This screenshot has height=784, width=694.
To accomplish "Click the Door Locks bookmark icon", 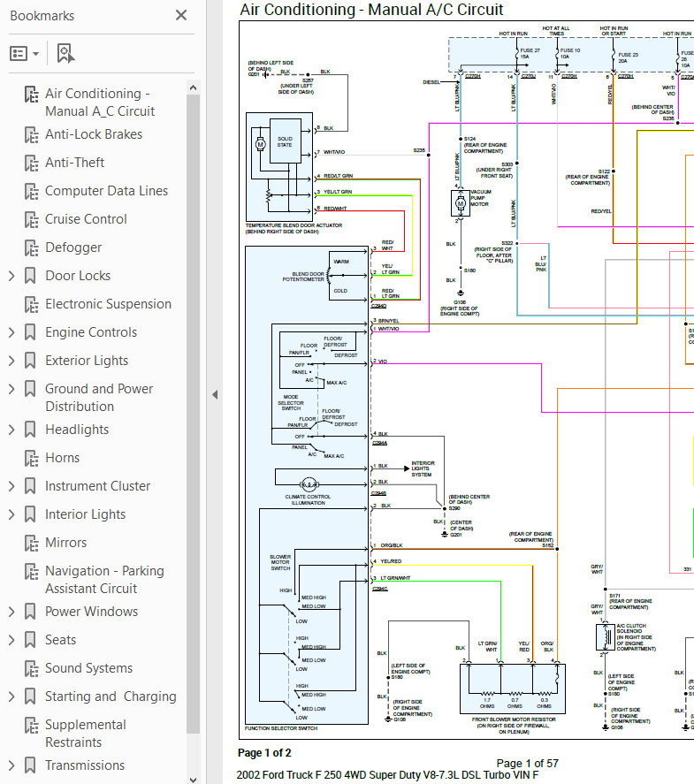I will (30, 276).
